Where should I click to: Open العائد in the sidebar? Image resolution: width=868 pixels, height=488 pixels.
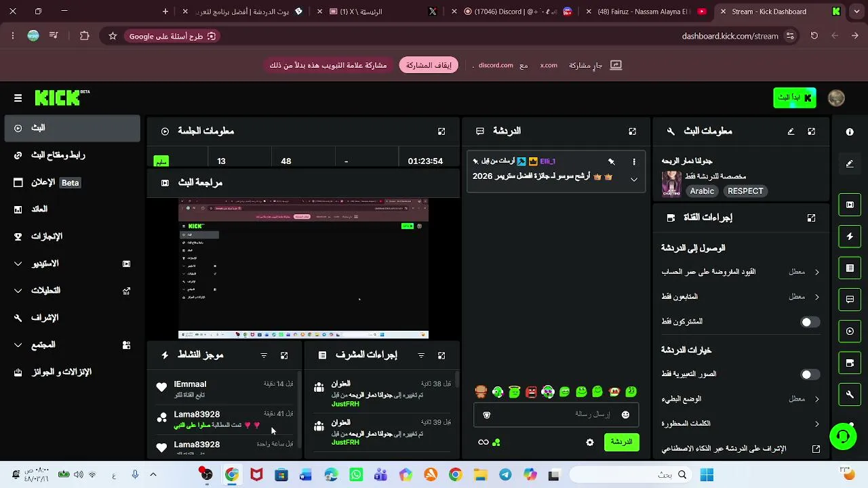pyautogui.click(x=72, y=209)
